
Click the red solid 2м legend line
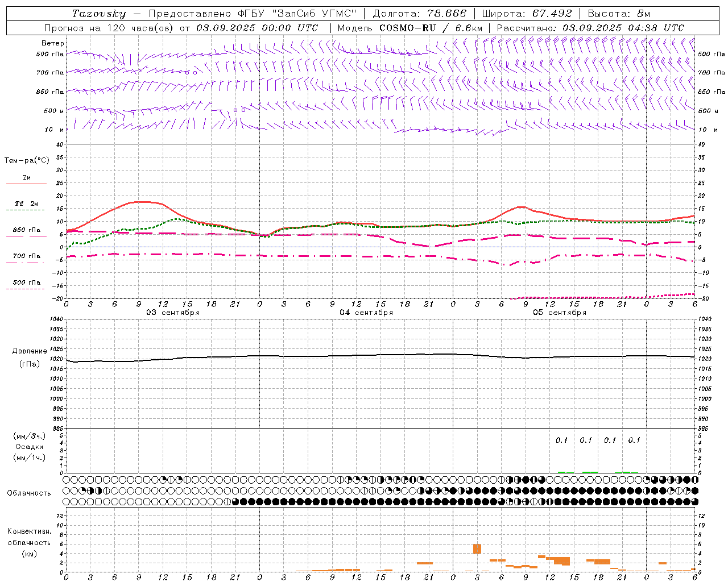(26, 184)
